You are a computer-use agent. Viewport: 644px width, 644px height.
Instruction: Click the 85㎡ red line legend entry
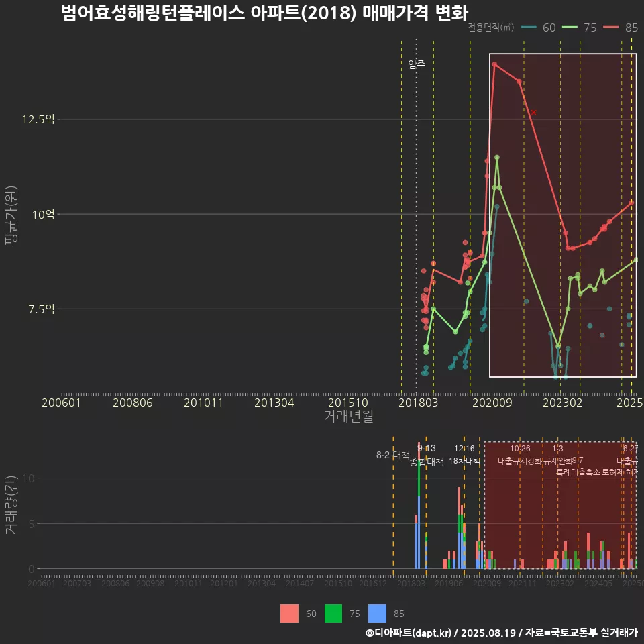point(620,28)
